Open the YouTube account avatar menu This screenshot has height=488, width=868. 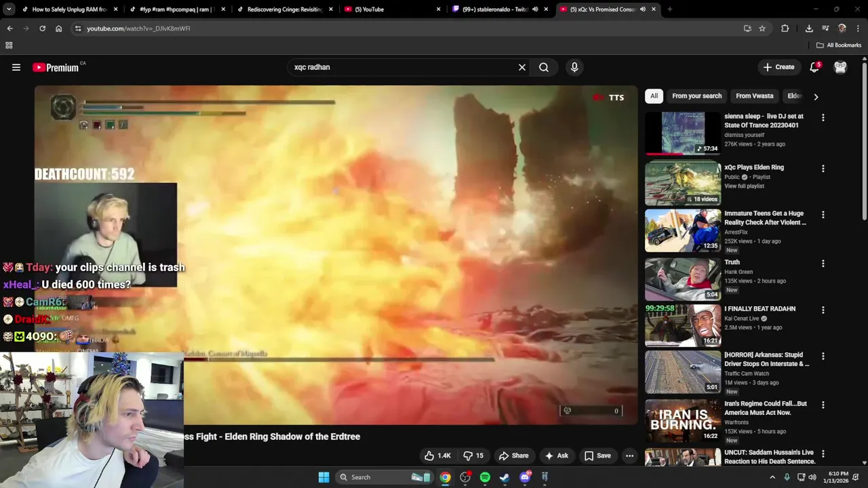point(840,67)
